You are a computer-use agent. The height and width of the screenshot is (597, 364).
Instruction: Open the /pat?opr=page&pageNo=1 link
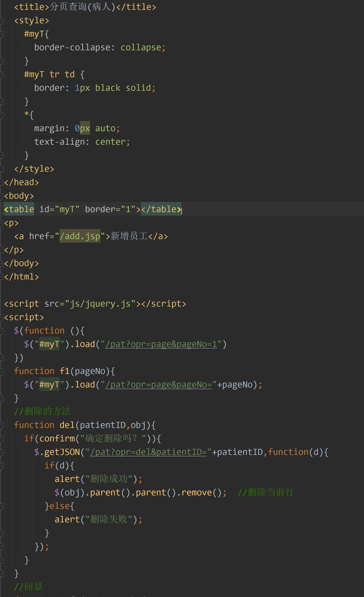click(x=161, y=344)
